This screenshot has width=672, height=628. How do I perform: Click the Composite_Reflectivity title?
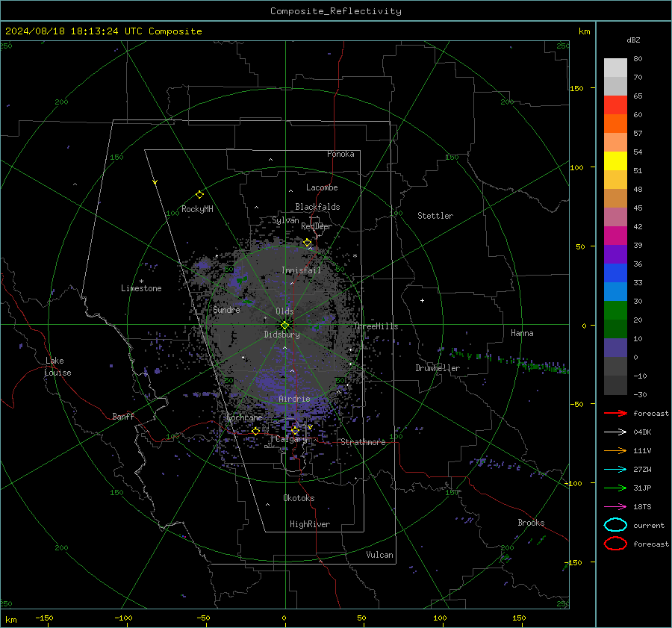[x=336, y=11]
